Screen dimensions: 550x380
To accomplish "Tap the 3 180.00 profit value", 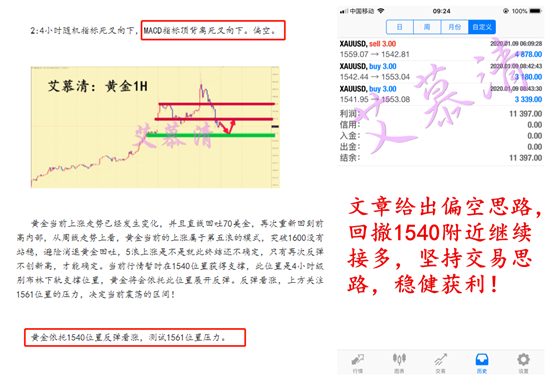I will tap(529, 77).
